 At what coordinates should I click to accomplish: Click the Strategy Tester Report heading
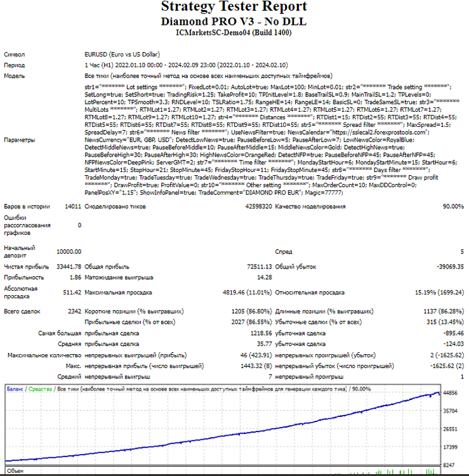(x=234, y=6)
